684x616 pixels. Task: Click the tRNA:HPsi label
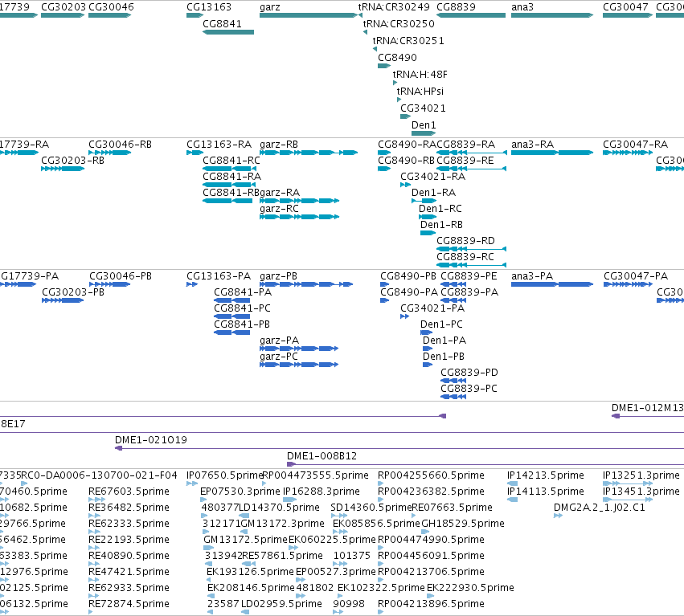(x=420, y=91)
